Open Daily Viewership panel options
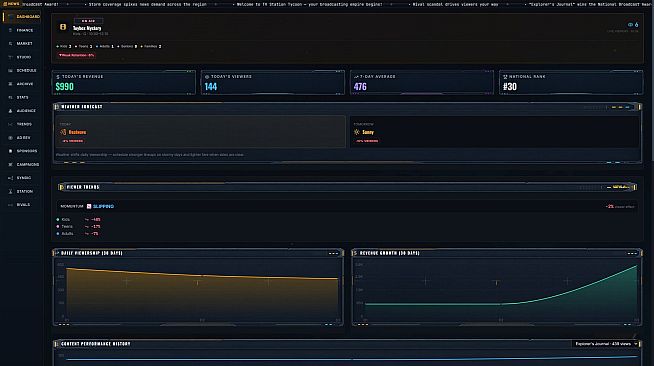The image size is (654, 366). 333,253
